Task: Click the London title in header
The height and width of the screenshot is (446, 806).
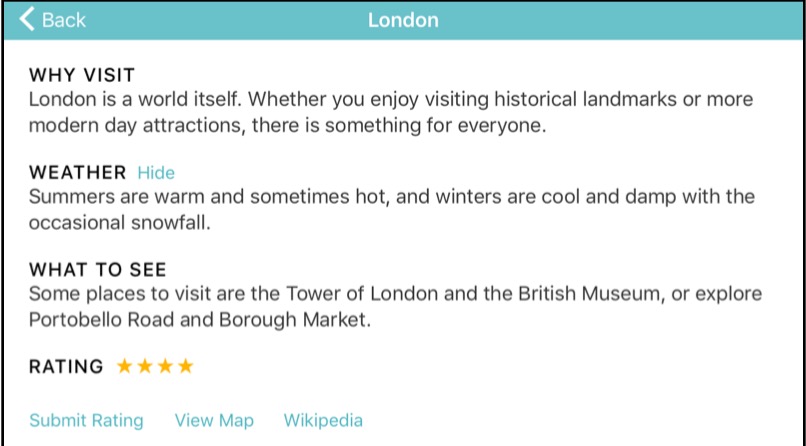Action: (x=403, y=20)
